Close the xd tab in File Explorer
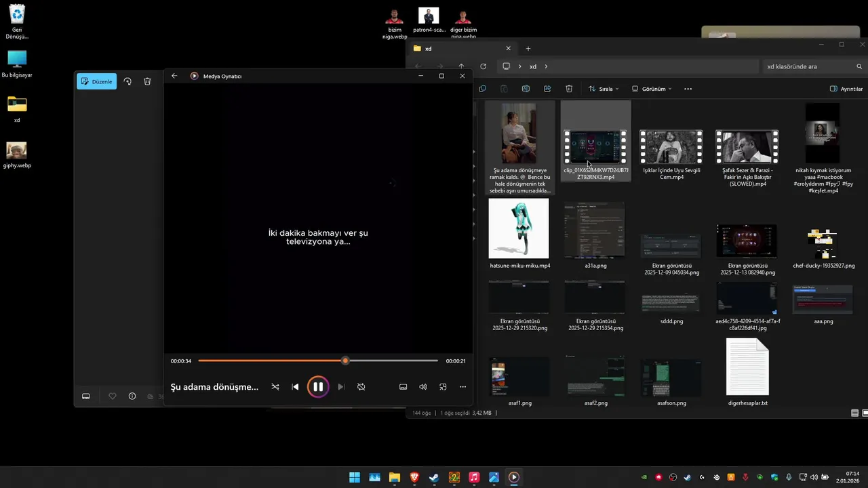868x488 pixels. pos(508,48)
